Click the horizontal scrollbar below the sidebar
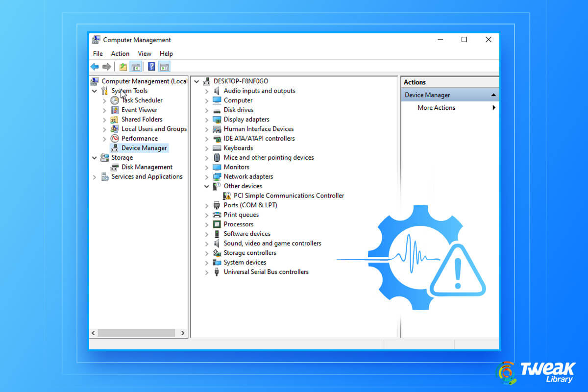 pyautogui.click(x=137, y=333)
